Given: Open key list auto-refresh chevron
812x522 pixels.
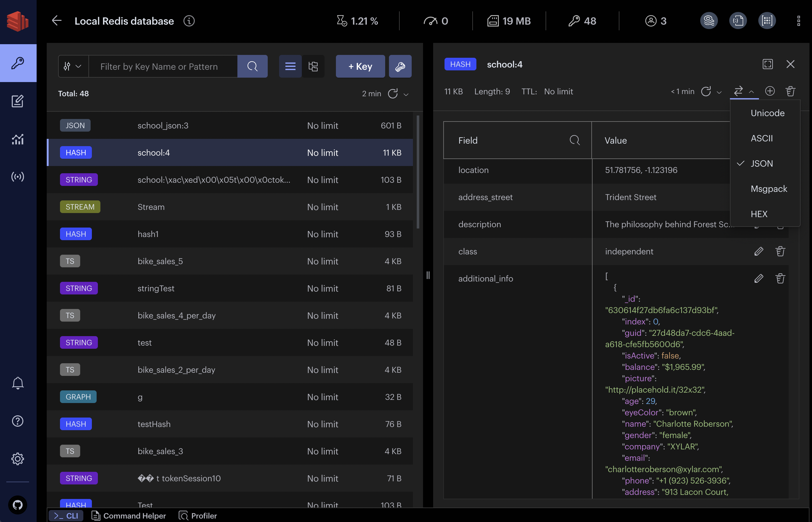Looking at the screenshot, I should pos(406,95).
